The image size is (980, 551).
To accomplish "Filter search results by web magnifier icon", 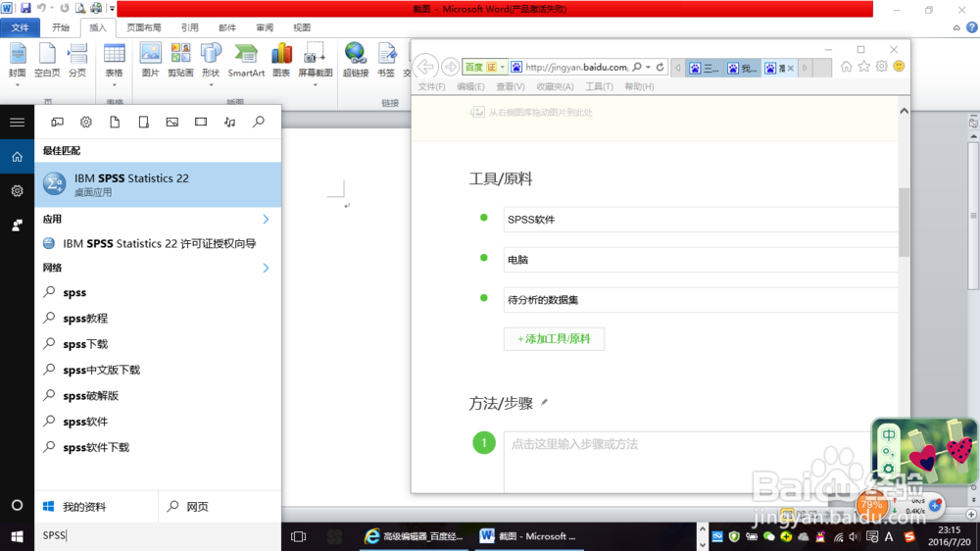I will pos(258,122).
